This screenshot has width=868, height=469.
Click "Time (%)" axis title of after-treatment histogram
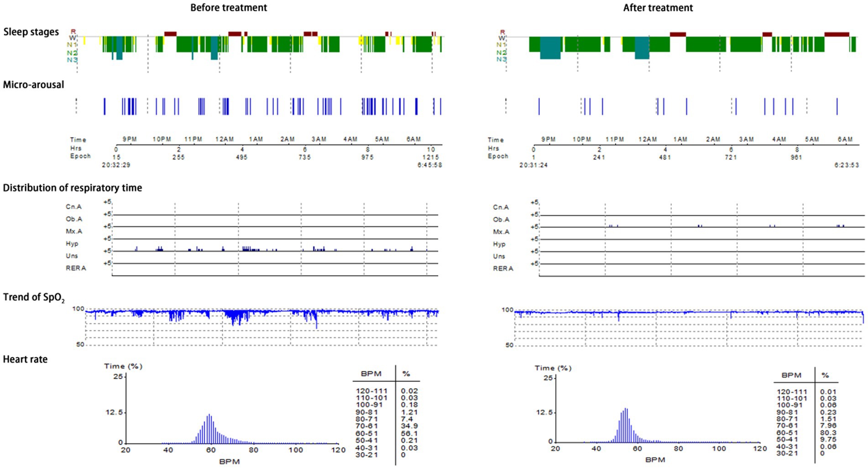[553, 368]
